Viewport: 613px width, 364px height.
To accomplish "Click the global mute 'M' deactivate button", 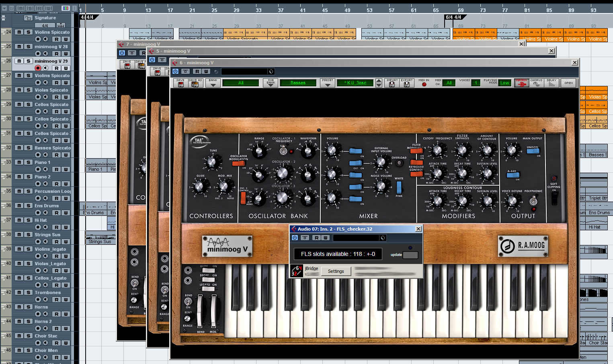I will [21, 8].
